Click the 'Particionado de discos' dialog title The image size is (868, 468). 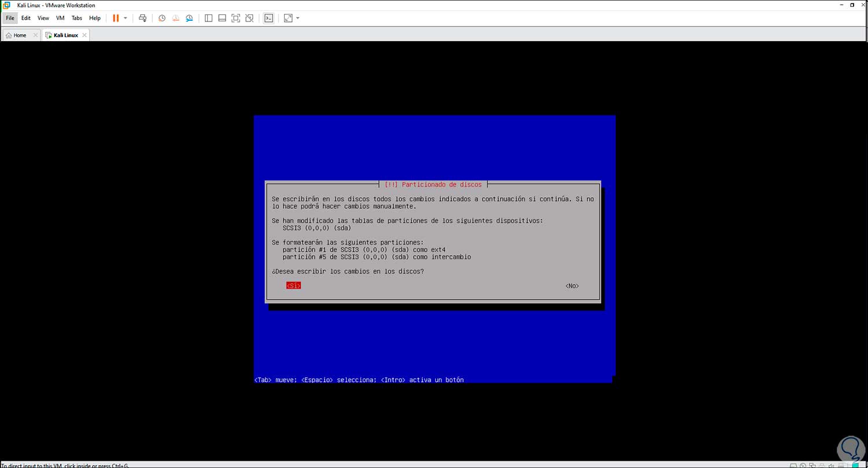(433, 185)
